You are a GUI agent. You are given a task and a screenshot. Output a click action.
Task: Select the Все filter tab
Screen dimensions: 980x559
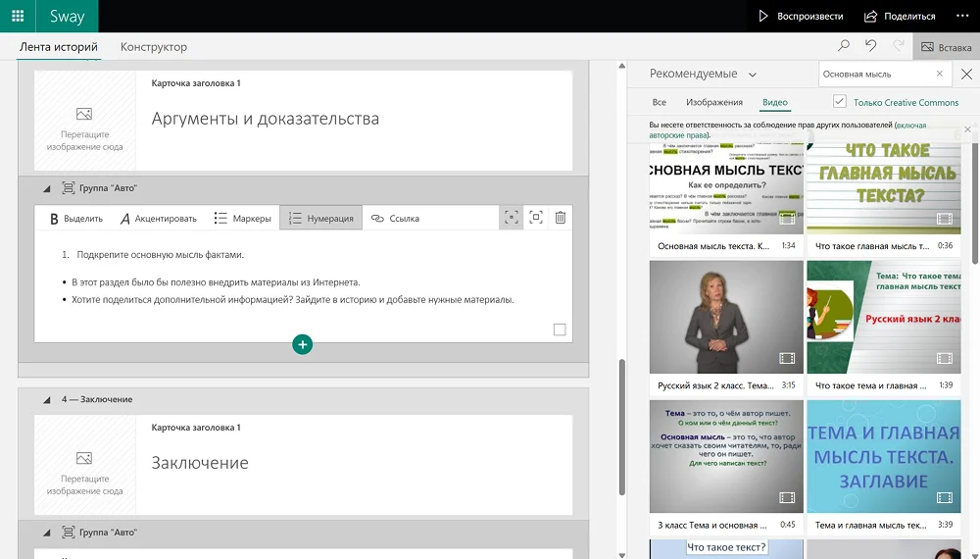[x=659, y=102]
